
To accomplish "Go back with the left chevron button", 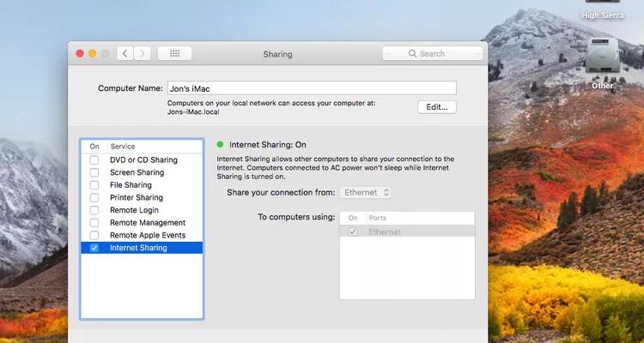I will click(x=125, y=53).
